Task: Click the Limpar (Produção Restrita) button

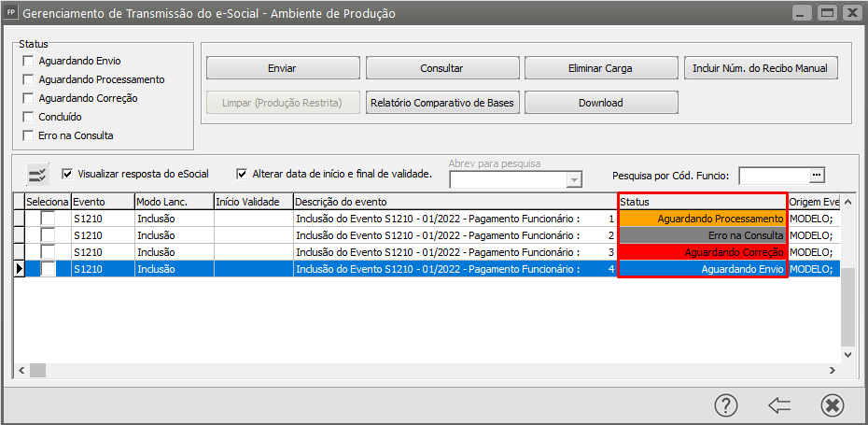Action: [282, 103]
